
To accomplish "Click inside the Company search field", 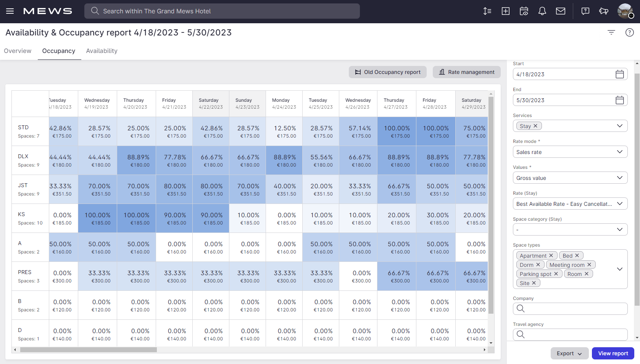I will tap(570, 309).
